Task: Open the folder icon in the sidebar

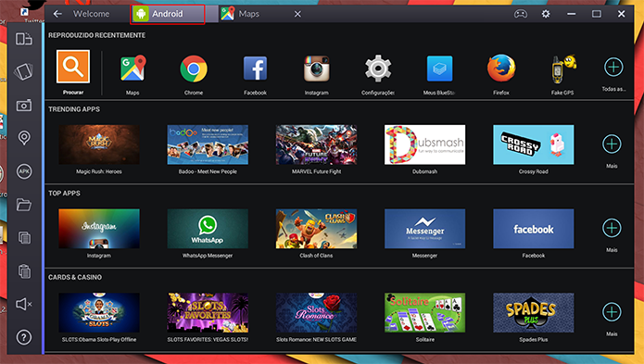Action: pos(24,205)
